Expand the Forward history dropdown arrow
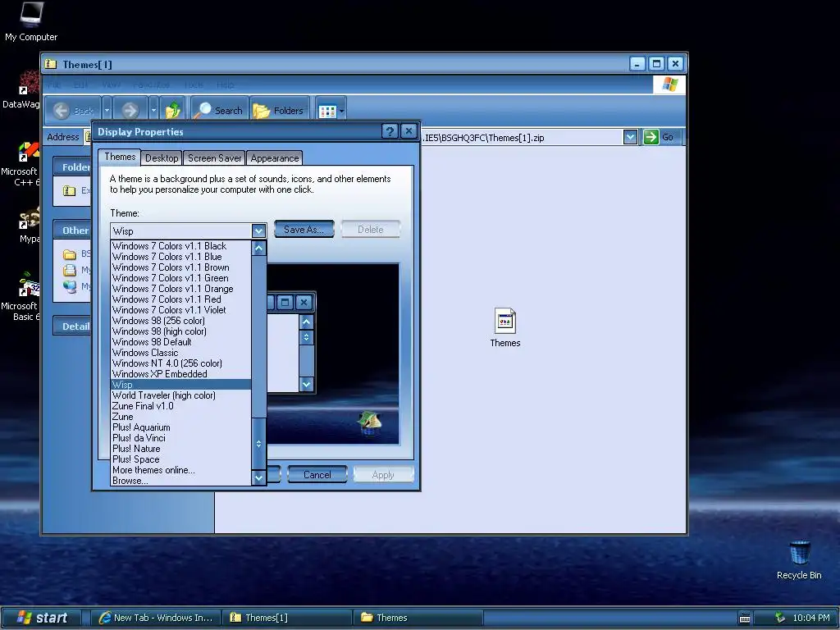Viewport: 840px width, 630px height. coord(153,111)
